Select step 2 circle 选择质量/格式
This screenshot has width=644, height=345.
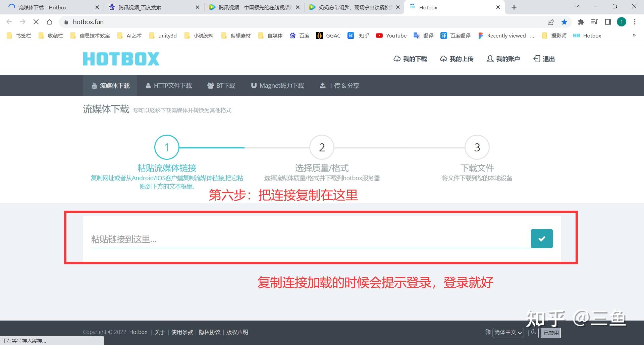point(322,147)
